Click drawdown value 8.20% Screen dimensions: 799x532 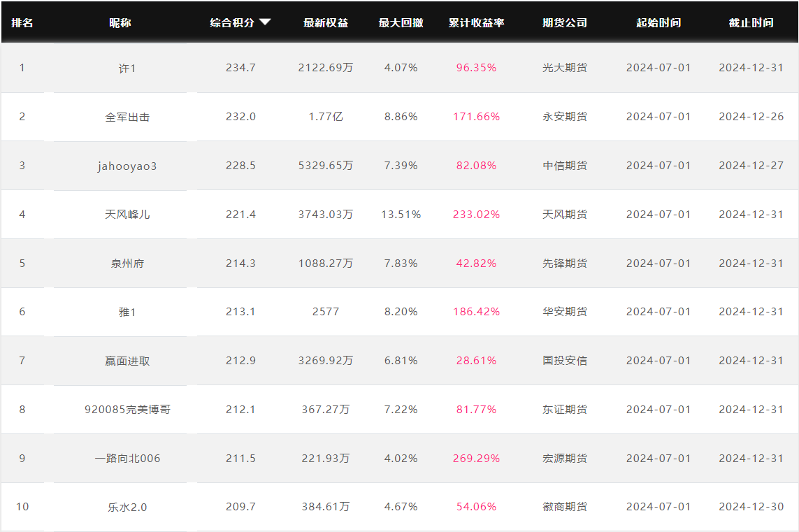[x=401, y=311]
